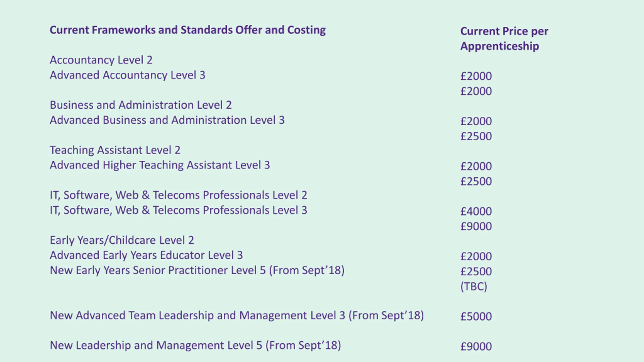Click the first £9000 price under £4000
644x362 pixels.
[476, 227]
